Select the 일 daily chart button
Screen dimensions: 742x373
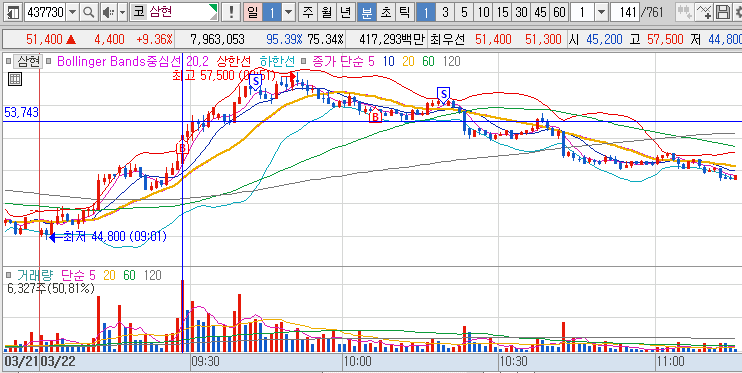(x=253, y=12)
